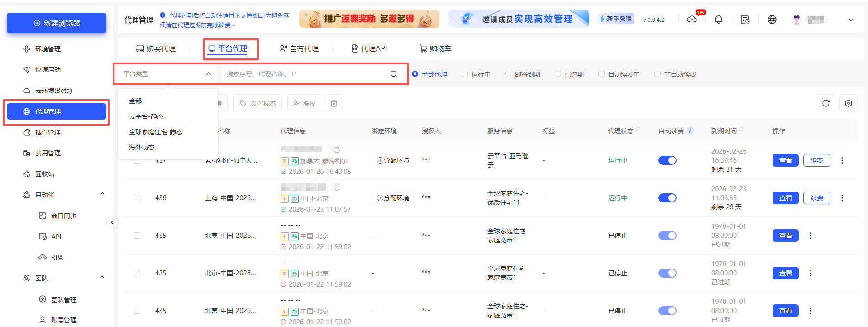This screenshot has height=327, width=868.
Task: Click the proxy search input field
Action: tap(305, 74)
